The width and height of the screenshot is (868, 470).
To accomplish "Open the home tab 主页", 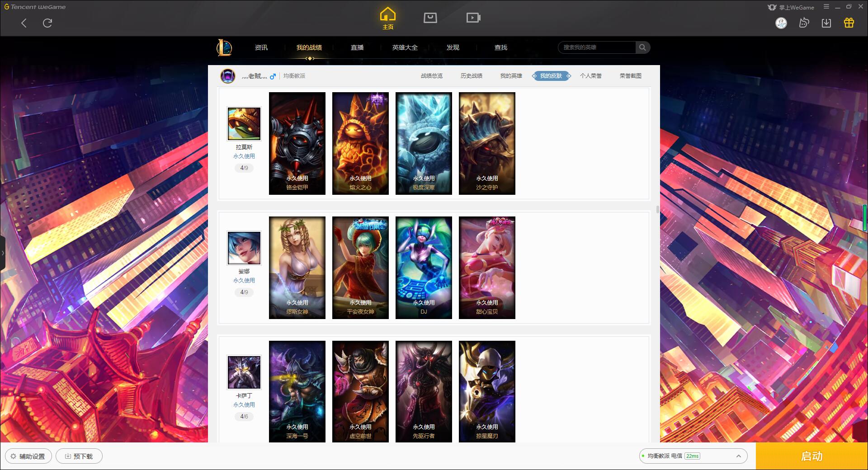I will (x=388, y=19).
